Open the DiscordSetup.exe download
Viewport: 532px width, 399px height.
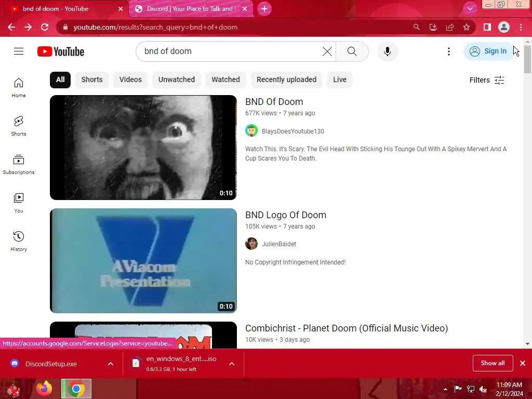(51, 364)
